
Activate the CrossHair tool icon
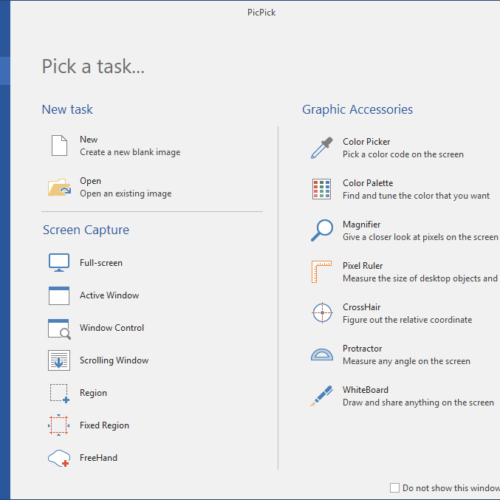(x=322, y=313)
